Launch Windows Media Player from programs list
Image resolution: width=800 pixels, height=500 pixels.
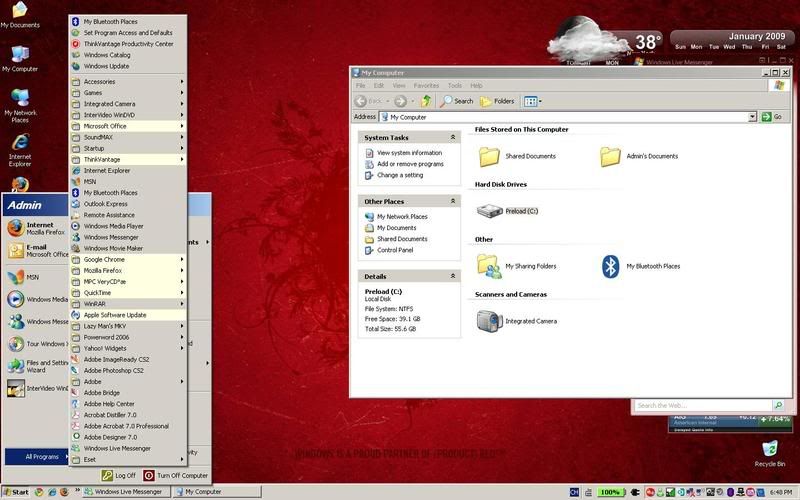[128, 226]
